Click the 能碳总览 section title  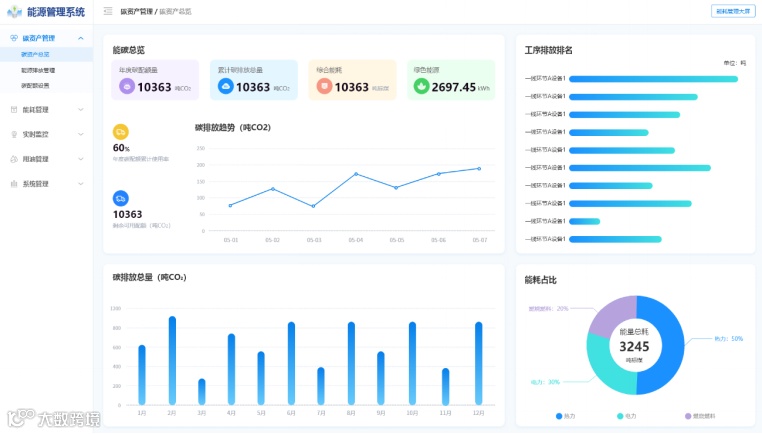coord(128,50)
